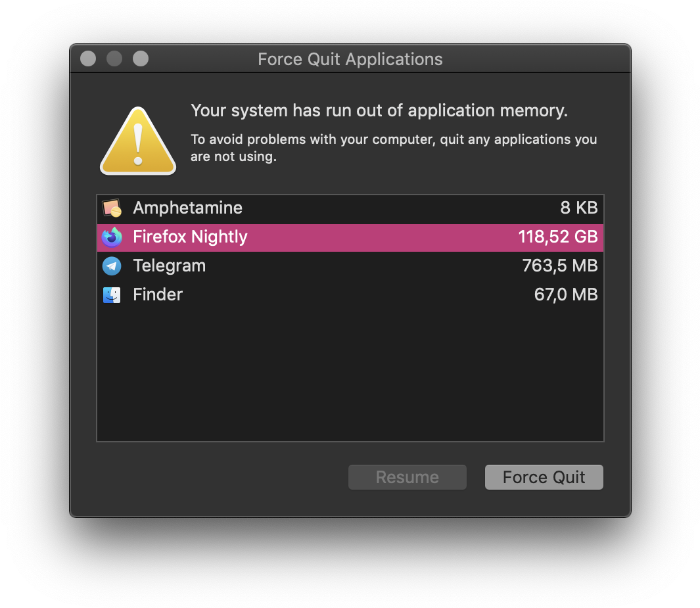Screen dimensions: 700x608
Task: Click the Amphetamine app icon
Action: click(x=112, y=208)
